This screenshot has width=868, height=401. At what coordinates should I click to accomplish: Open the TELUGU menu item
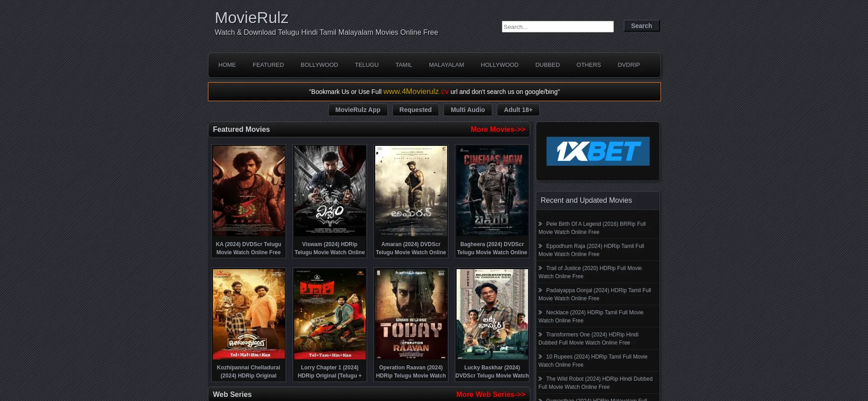click(367, 65)
